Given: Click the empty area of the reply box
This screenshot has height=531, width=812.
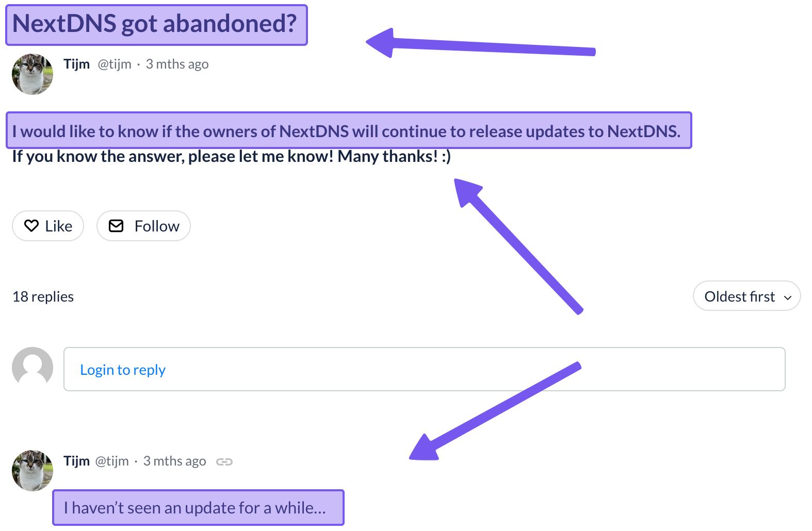Looking at the screenshot, I should click(464, 370).
